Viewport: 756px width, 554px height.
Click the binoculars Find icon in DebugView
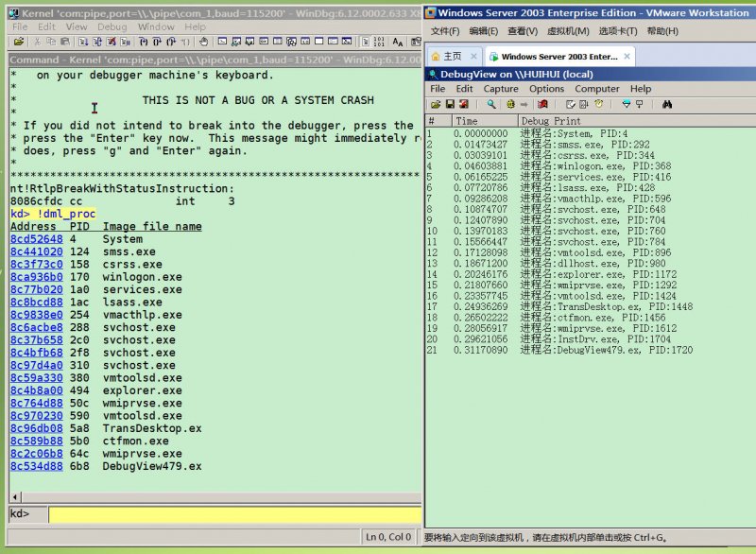tap(667, 104)
